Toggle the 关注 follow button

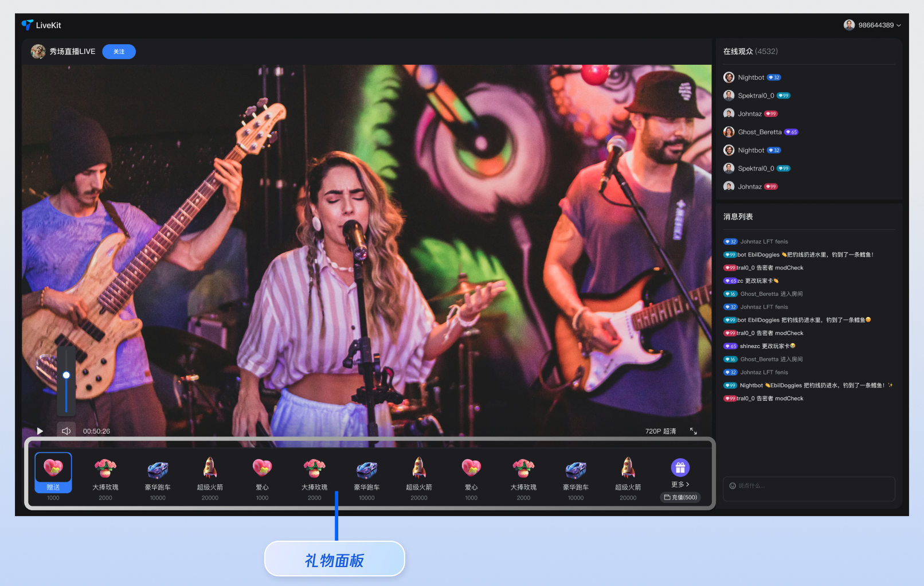[x=119, y=52]
